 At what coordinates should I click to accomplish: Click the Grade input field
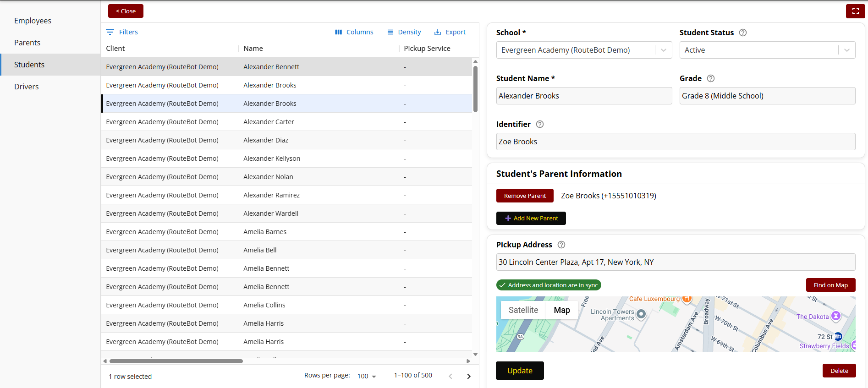pos(767,96)
